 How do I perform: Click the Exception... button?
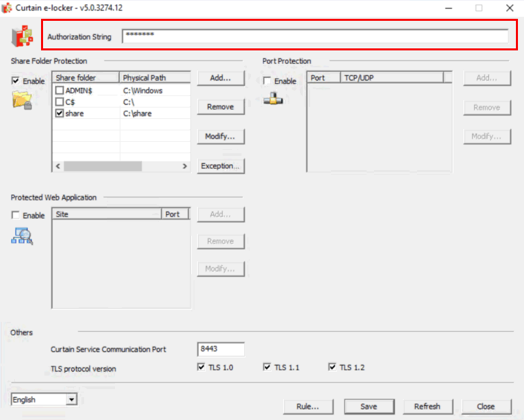(221, 166)
